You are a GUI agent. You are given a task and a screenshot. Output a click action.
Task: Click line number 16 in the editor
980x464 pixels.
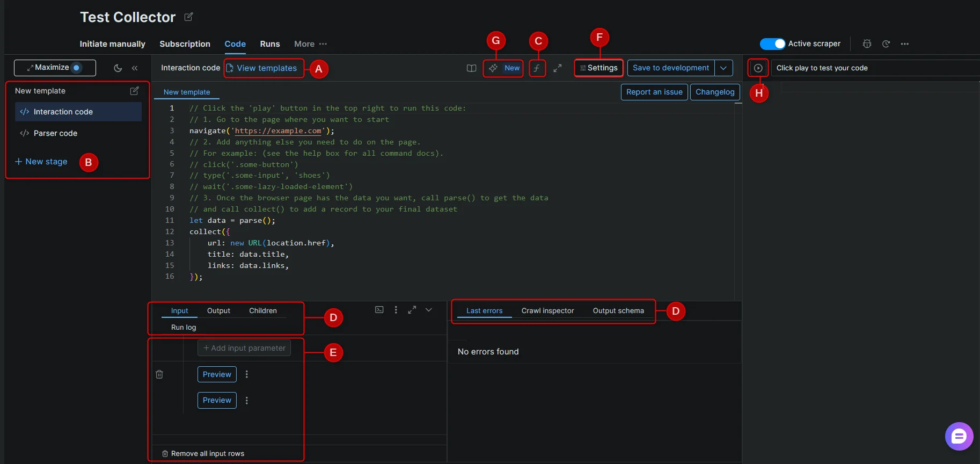170,277
